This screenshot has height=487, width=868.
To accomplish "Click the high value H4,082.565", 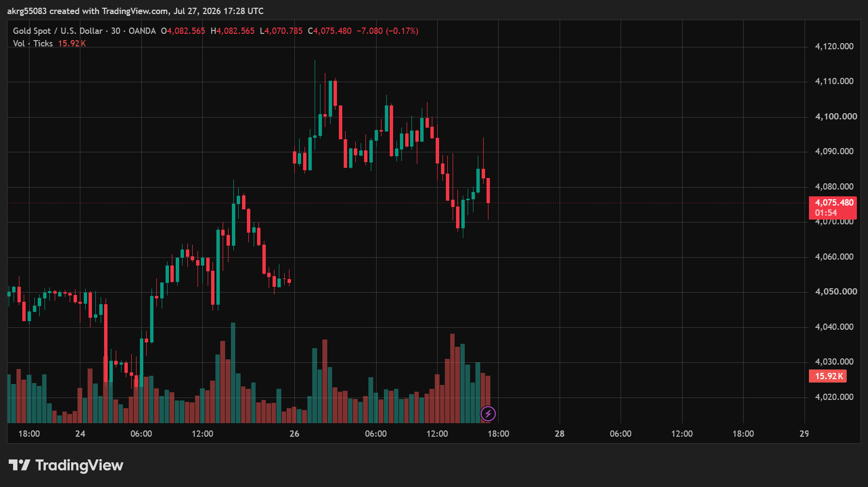I will (232, 31).
